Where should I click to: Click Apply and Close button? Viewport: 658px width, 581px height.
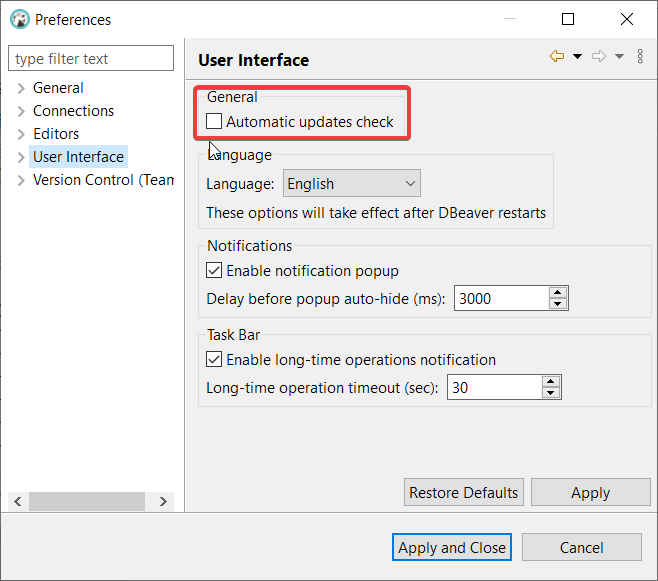452,547
